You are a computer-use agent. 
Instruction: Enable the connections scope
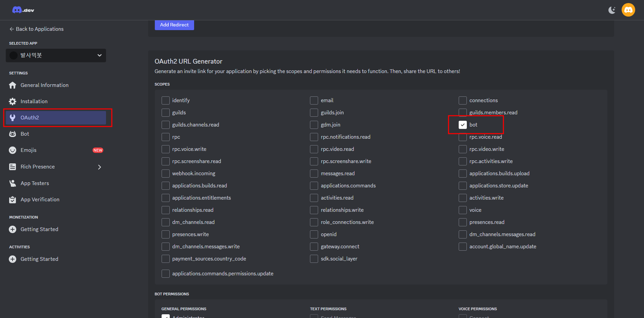click(x=463, y=100)
